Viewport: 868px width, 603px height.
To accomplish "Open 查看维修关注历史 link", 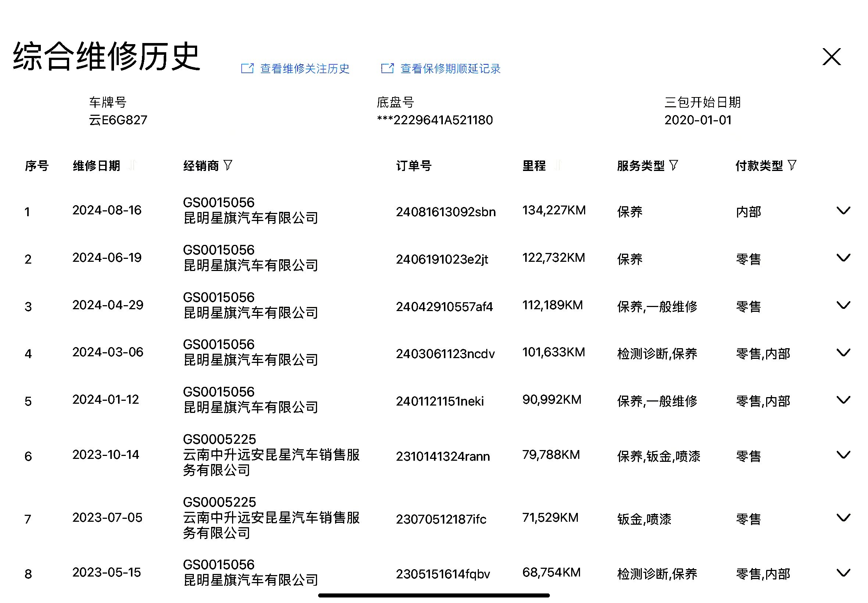I will (305, 68).
